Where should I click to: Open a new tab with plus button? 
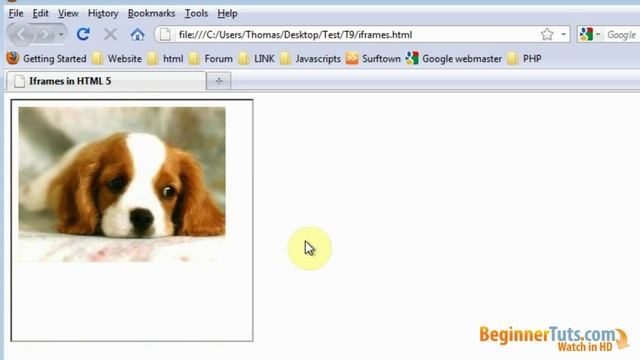pyautogui.click(x=219, y=81)
